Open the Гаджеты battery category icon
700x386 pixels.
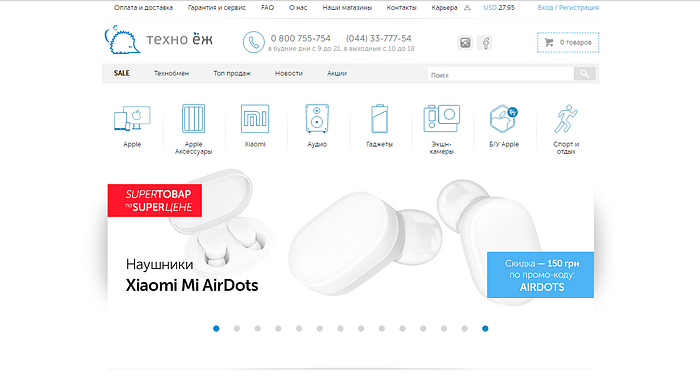[x=379, y=119]
